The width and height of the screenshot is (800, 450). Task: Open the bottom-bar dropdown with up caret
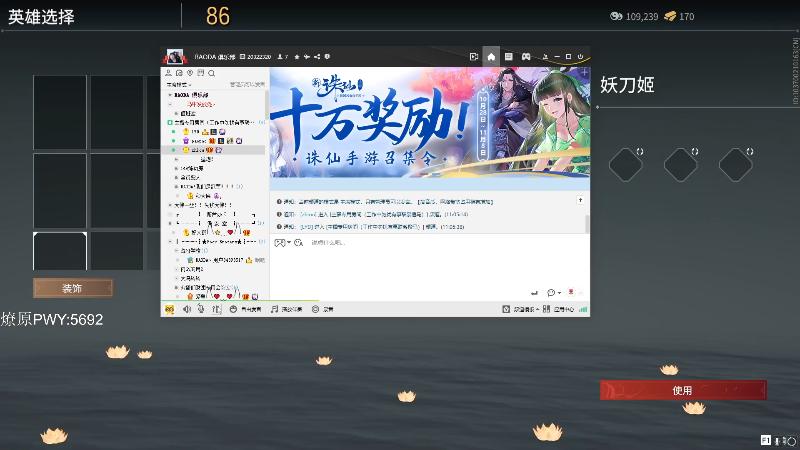(x=521, y=309)
